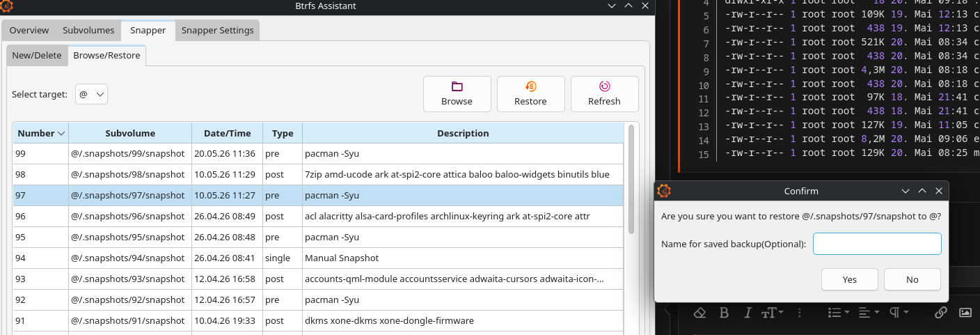Screen dimensions: 980x335
Task: Select dkms xone-dkms xone-dongle-firmware description
Action: (x=463, y=320)
